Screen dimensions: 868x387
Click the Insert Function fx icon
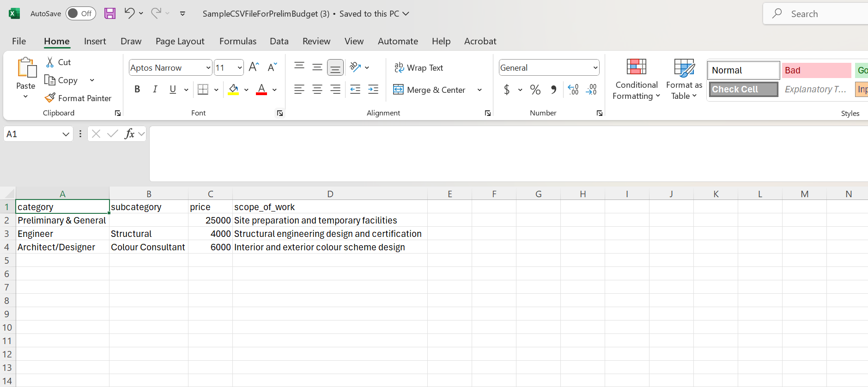pyautogui.click(x=129, y=134)
